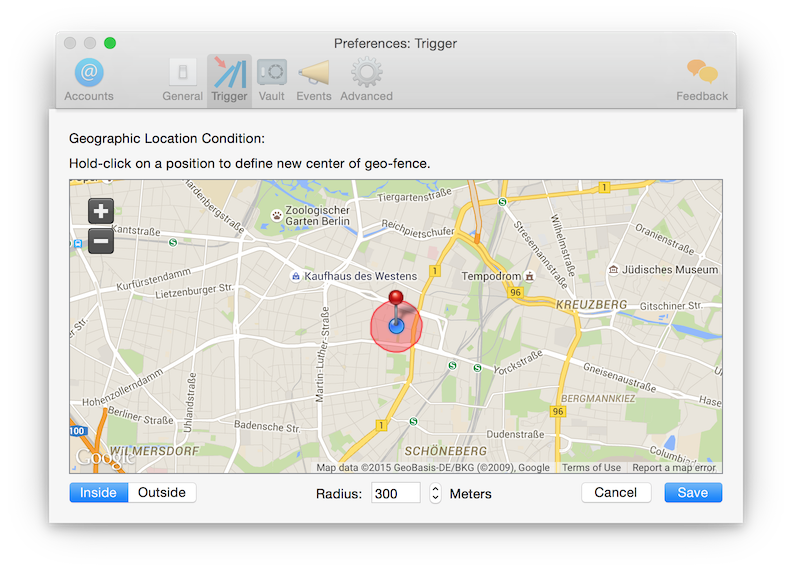This screenshot has height=571, width=792.
Task: Click the Tempodrom venue marker
Action: pos(529,276)
